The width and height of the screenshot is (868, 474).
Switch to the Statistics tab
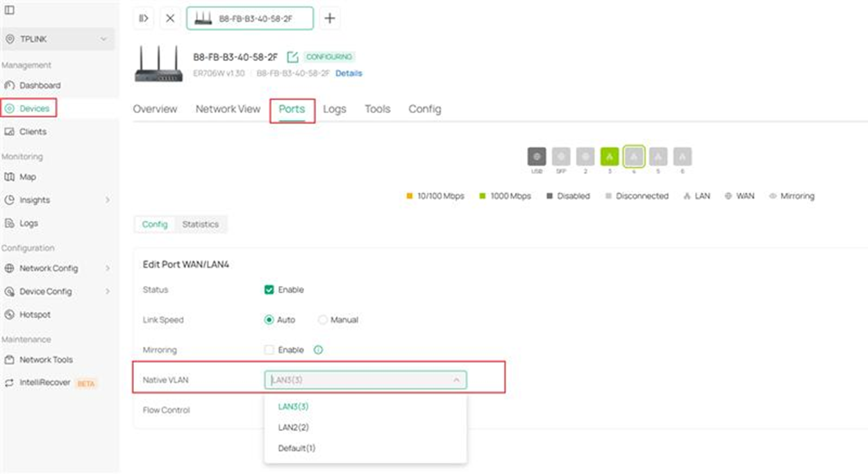pyautogui.click(x=201, y=224)
